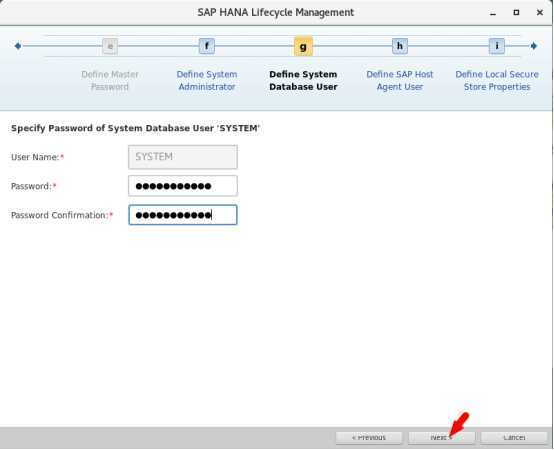This screenshot has width=554, height=450.
Task: Minimize the Lifecycle Management window
Action: point(493,13)
